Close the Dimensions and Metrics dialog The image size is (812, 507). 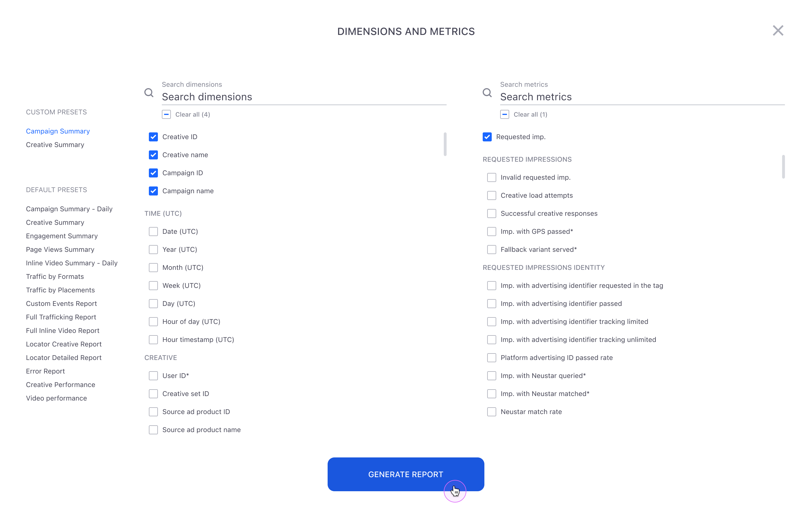coord(777,30)
